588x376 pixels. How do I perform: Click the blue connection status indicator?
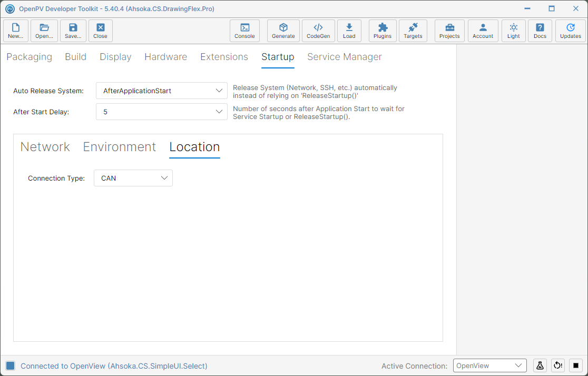click(x=11, y=365)
